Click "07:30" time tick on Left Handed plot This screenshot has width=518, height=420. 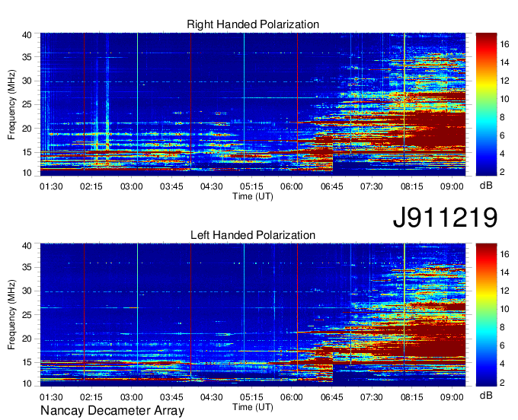tap(371, 397)
